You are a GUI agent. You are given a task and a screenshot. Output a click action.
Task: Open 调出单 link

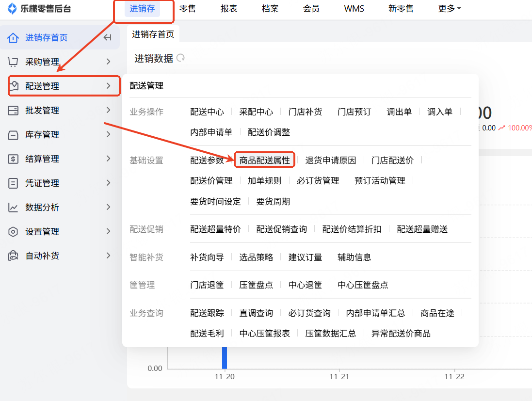tap(399, 112)
